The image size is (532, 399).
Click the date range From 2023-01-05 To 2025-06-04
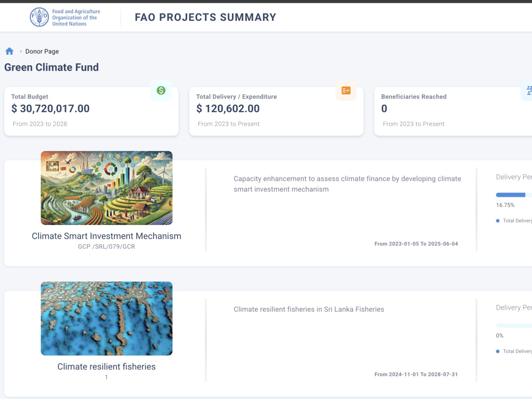click(x=417, y=244)
